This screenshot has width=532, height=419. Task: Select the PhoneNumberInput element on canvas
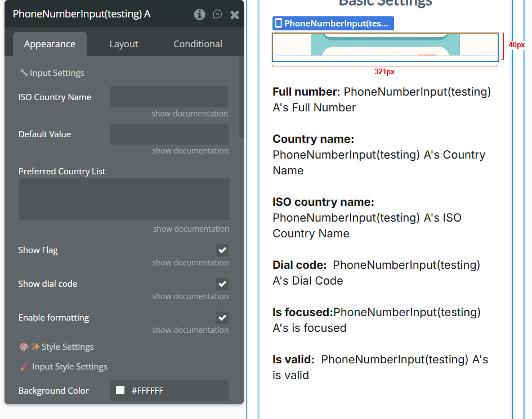tap(385, 47)
